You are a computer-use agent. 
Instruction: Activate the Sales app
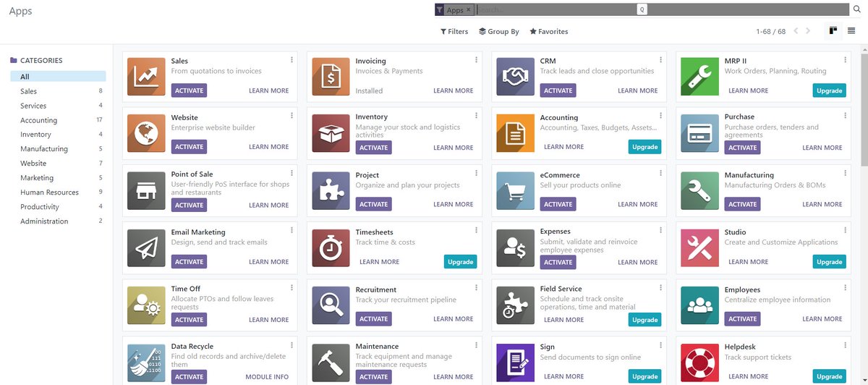pos(189,90)
